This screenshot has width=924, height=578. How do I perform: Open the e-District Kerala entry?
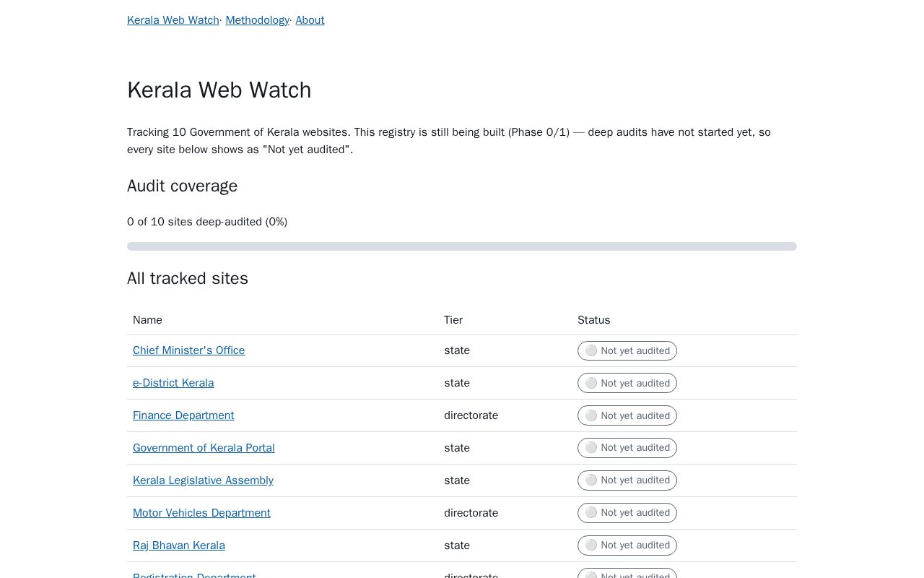click(x=173, y=383)
